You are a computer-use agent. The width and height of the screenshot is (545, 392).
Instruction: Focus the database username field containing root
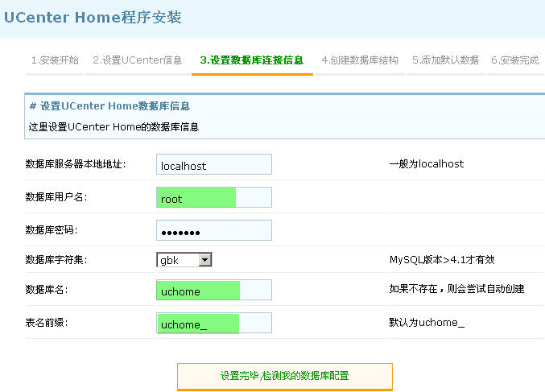click(x=214, y=197)
